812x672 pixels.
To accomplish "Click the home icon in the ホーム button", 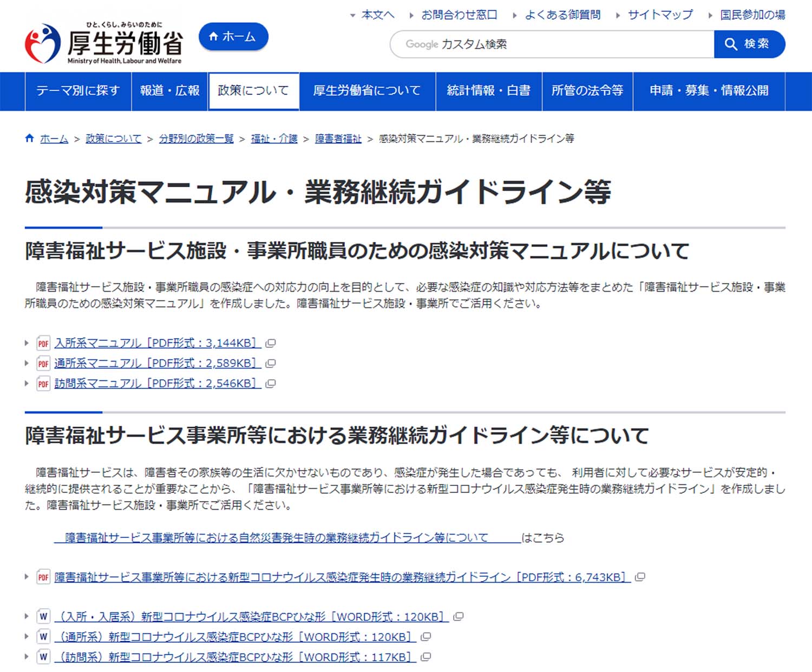I will click(x=213, y=36).
